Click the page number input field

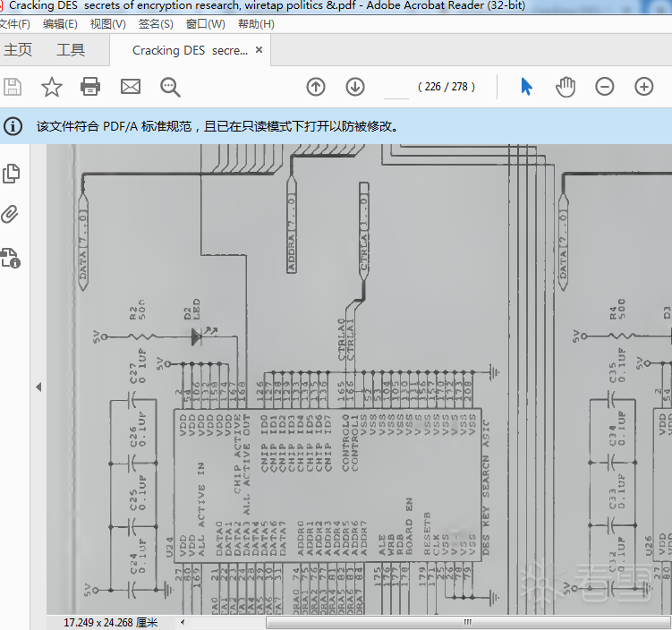click(396, 88)
